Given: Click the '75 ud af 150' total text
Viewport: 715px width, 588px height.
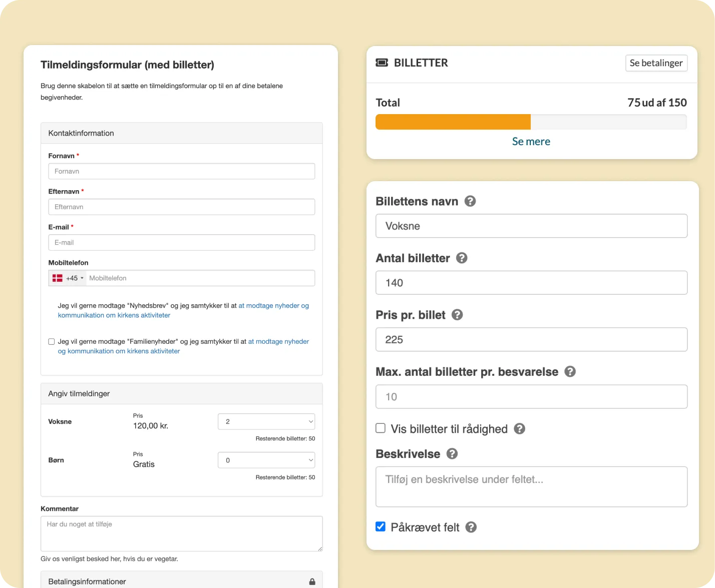Looking at the screenshot, I should (x=657, y=103).
